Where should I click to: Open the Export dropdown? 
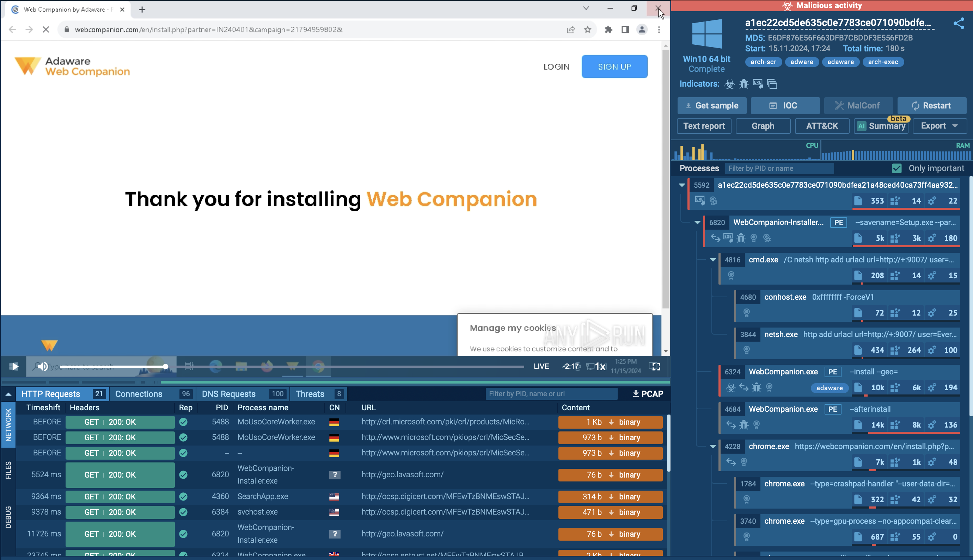939,126
